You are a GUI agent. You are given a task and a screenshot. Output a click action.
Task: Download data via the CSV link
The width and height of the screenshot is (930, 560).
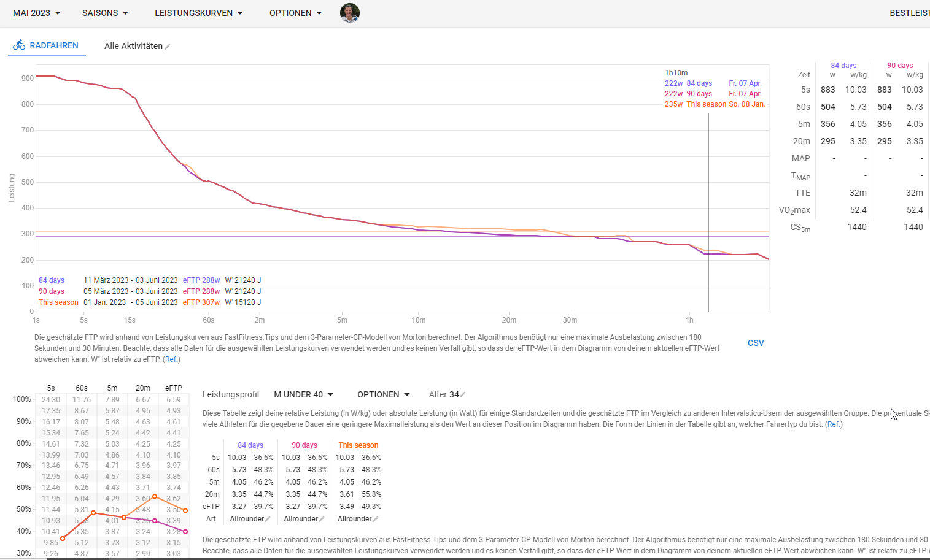pyautogui.click(x=756, y=343)
